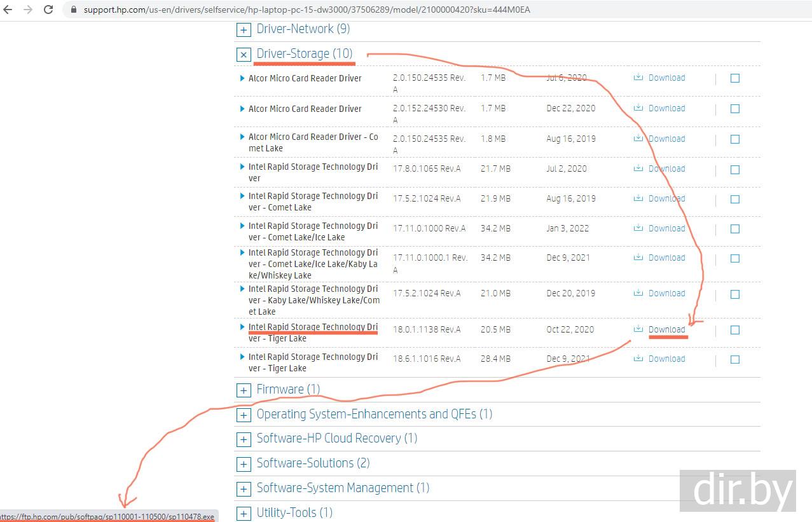
Task: Click download icon for Intel RST version 18.6.1.1016
Action: click(x=638, y=359)
